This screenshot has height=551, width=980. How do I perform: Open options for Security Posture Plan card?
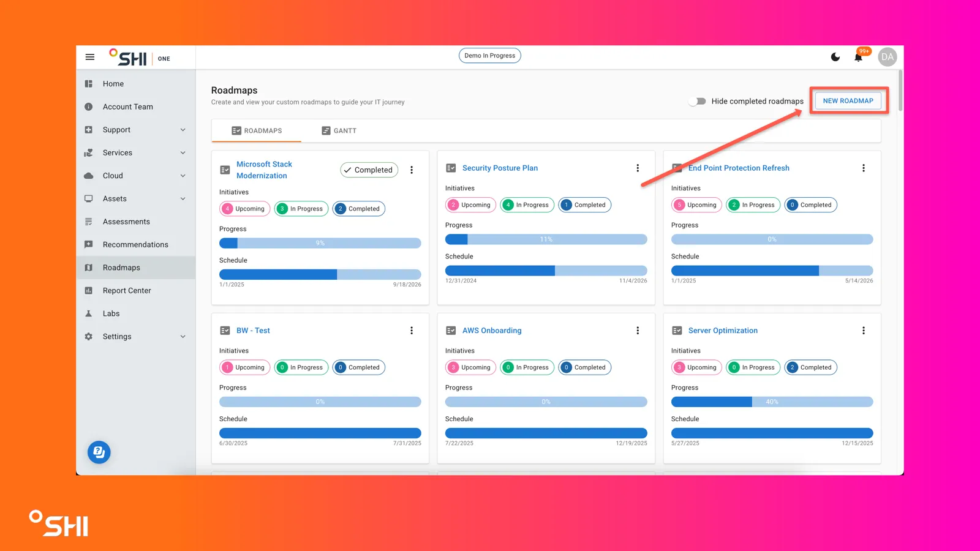(638, 168)
